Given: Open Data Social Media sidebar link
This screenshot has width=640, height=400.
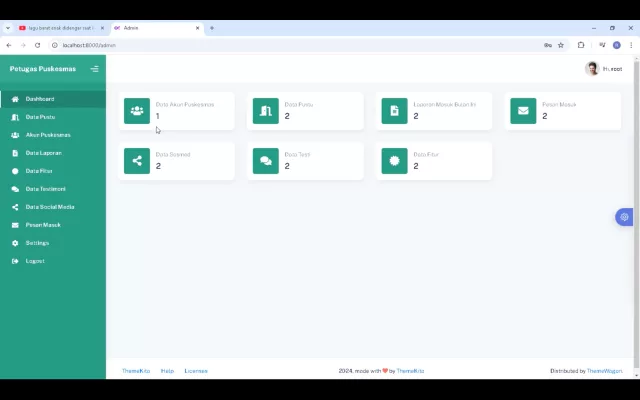Looking at the screenshot, I should (x=53, y=207).
